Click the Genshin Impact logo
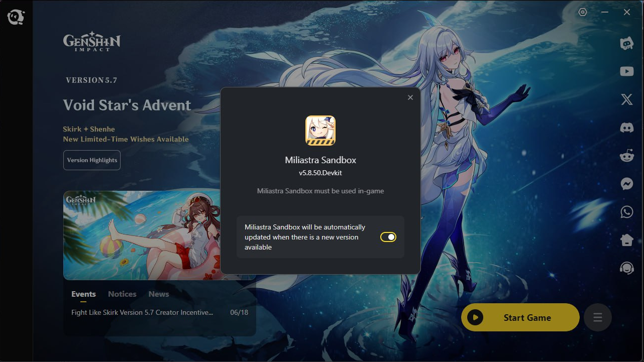Viewport: 644px width, 362px height. (x=92, y=42)
